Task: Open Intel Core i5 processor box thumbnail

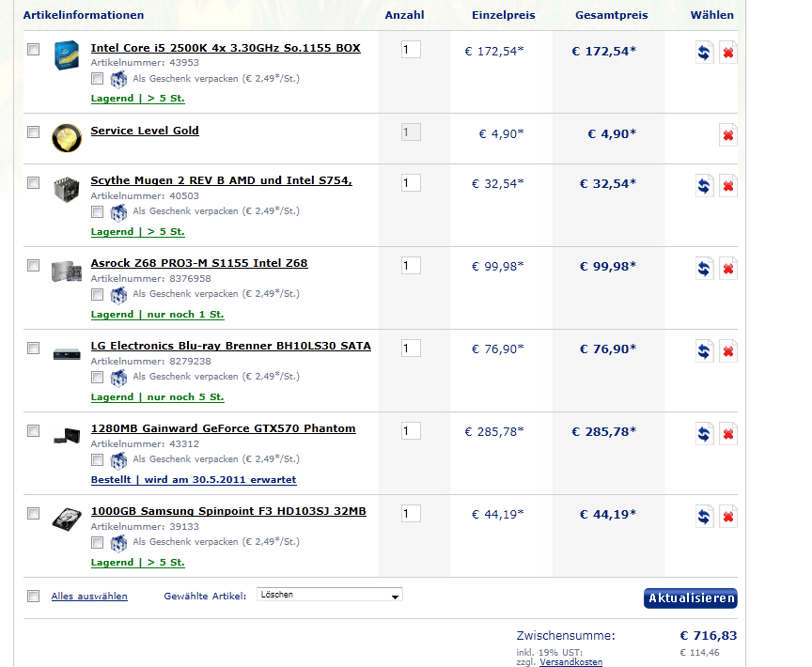Action: [67, 54]
